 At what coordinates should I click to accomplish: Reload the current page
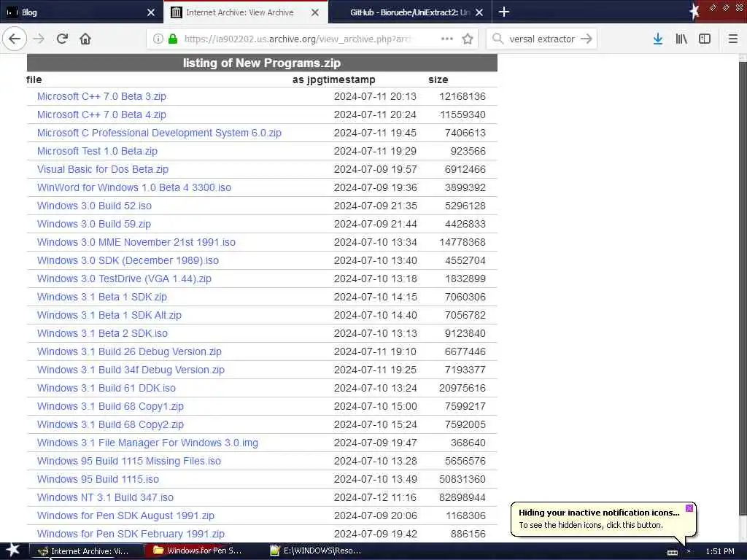point(62,39)
